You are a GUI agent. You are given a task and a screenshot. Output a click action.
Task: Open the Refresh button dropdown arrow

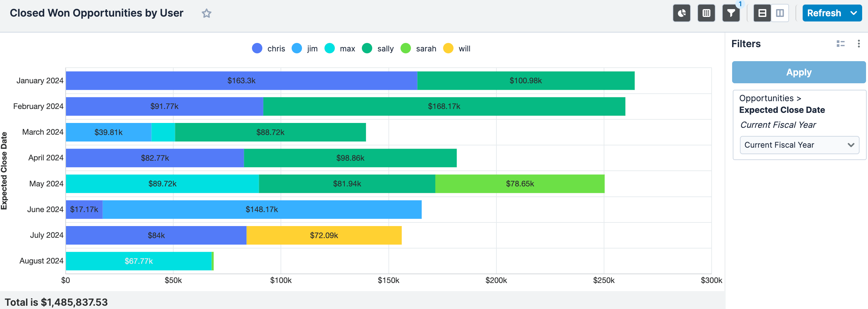click(x=853, y=13)
